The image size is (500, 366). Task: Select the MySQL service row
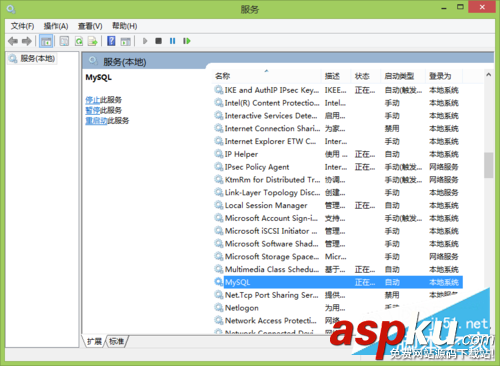pyautogui.click(x=338, y=282)
